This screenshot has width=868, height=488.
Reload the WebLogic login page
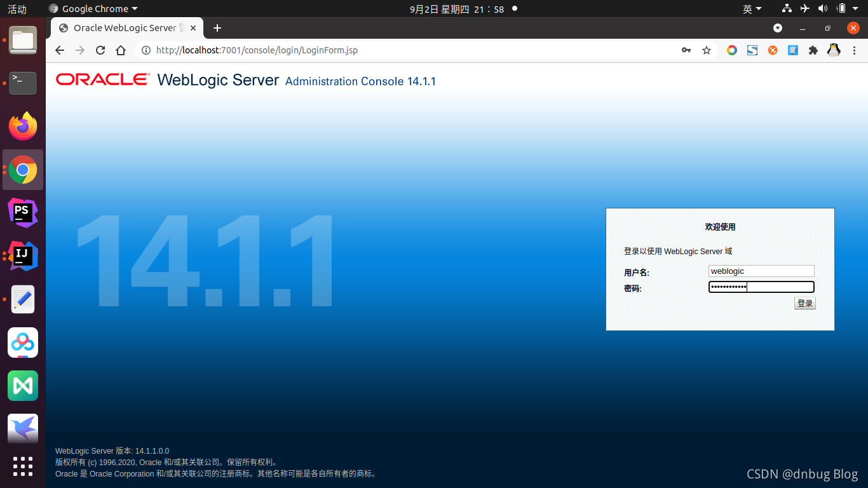click(x=100, y=50)
